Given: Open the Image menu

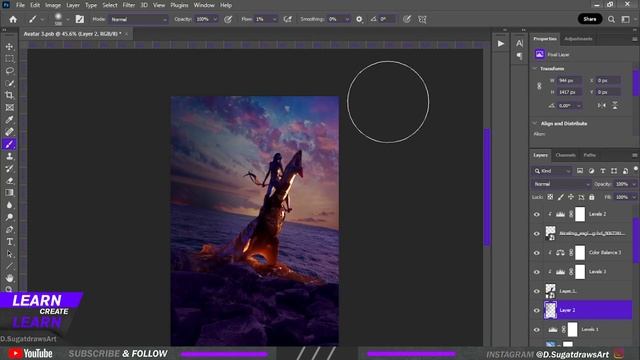Looking at the screenshot, I should point(53,5).
